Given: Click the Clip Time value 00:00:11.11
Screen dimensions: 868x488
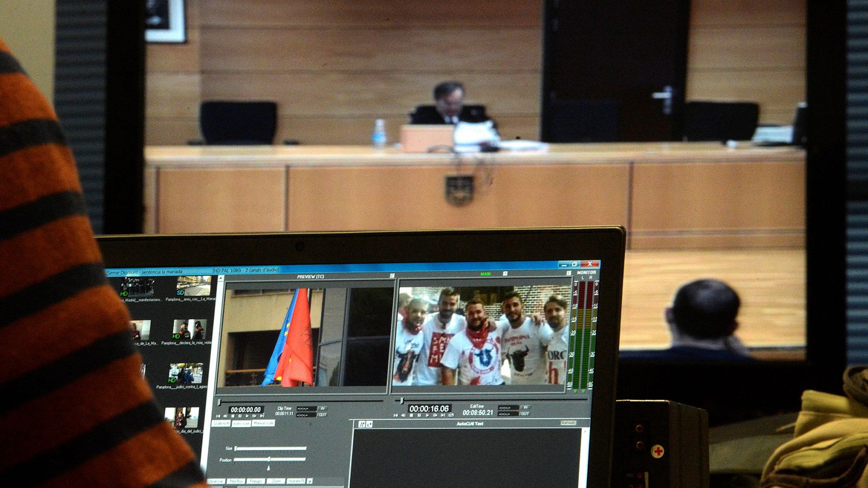Looking at the screenshot, I should (x=284, y=414).
